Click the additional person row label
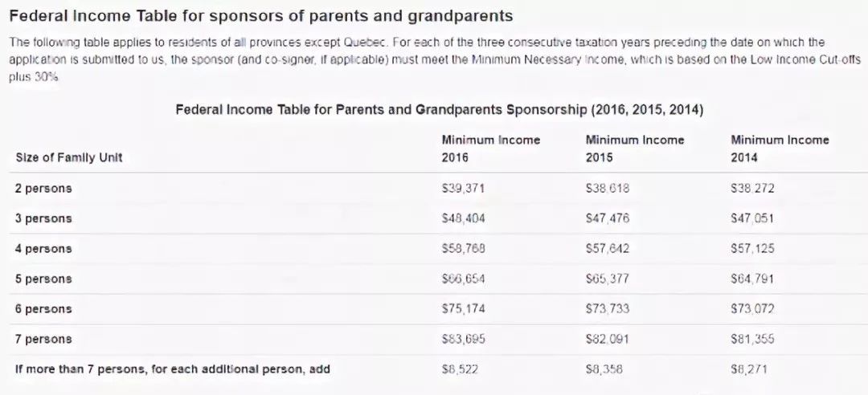This screenshot has width=868, height=395. (x=173, y=369)
